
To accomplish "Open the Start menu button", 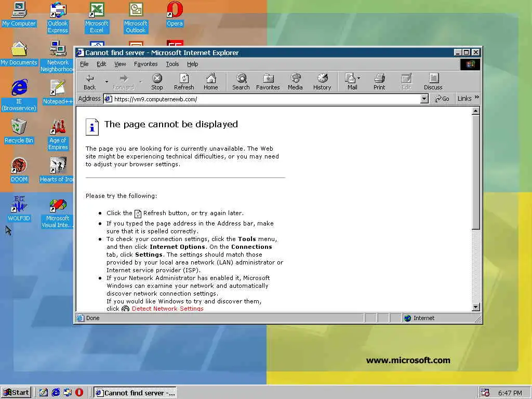I will pos(16,393).
